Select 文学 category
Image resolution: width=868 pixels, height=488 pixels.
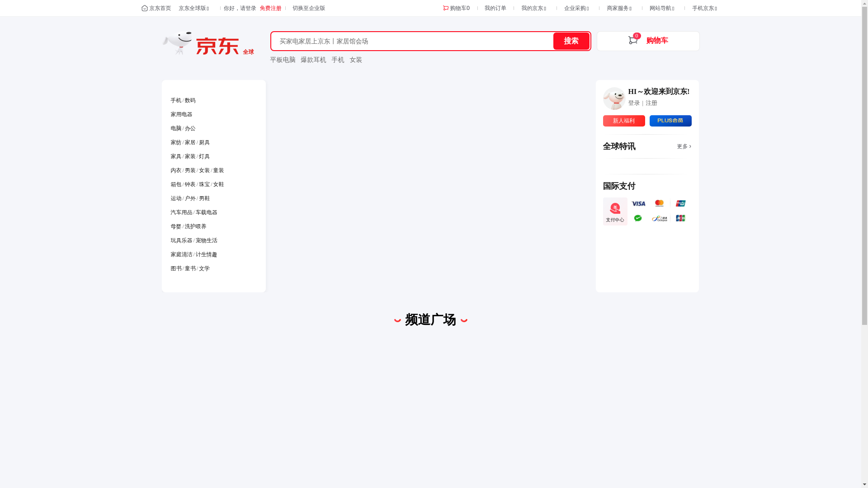204,268
